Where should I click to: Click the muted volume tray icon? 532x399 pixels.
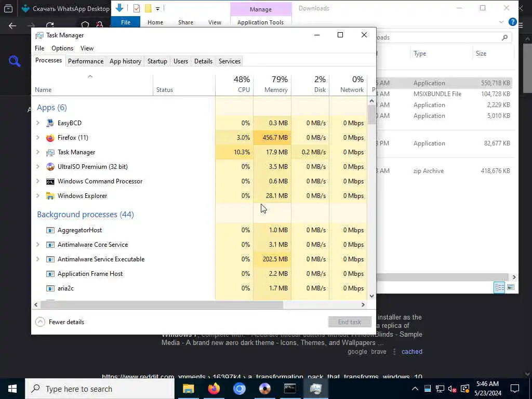click(452, 389)
